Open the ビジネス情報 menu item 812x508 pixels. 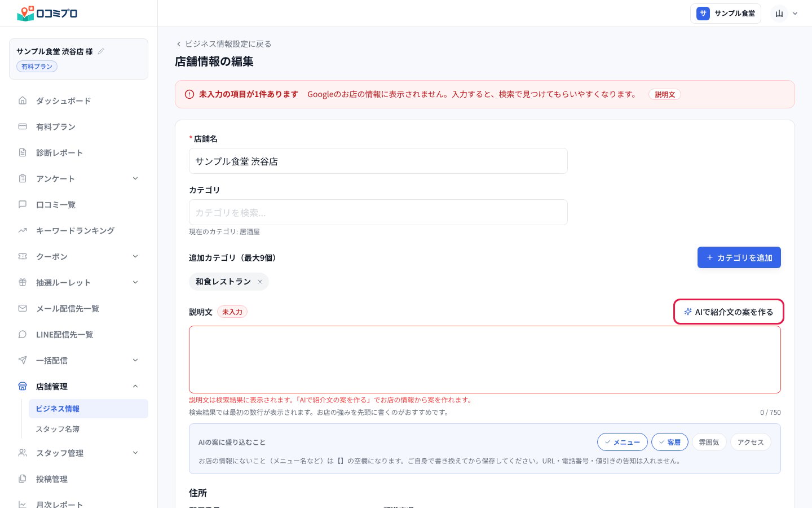(89, 409)
